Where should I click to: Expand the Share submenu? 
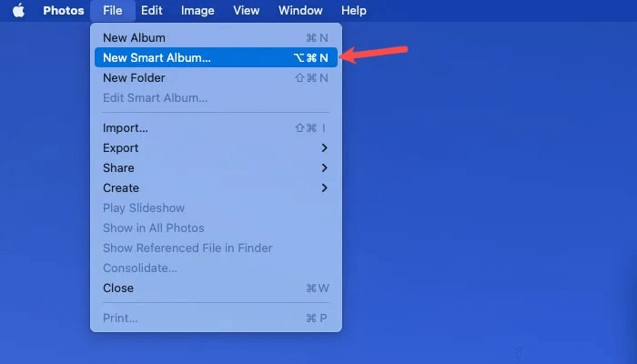216,167
